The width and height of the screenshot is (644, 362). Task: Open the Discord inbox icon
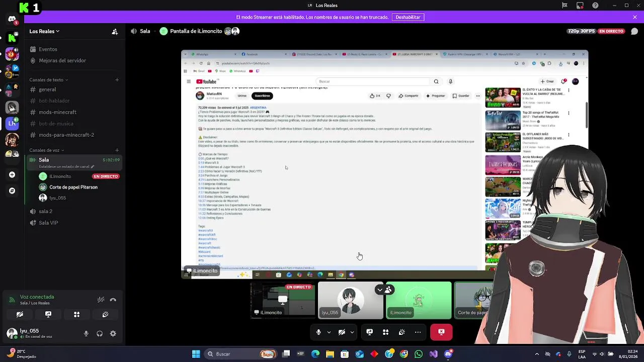coord(580,6)
